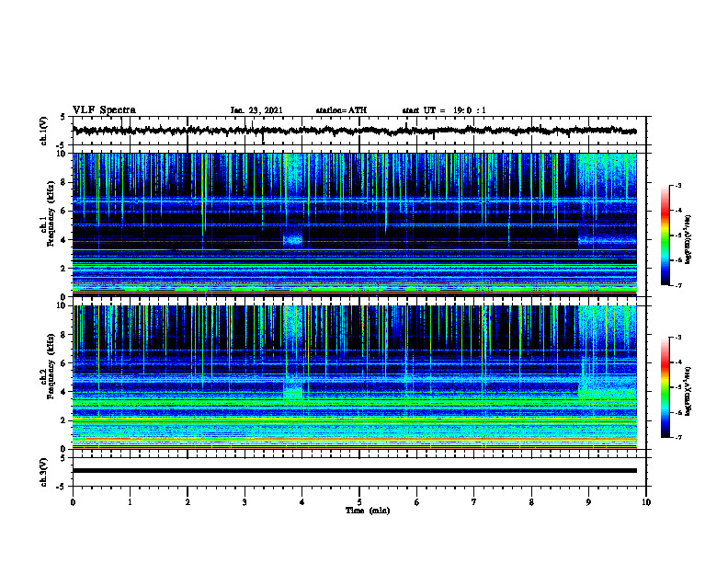Click the ch.3(V) axis label
The height and width of the screenshot is (563, 728).
[x=44, y=472]
